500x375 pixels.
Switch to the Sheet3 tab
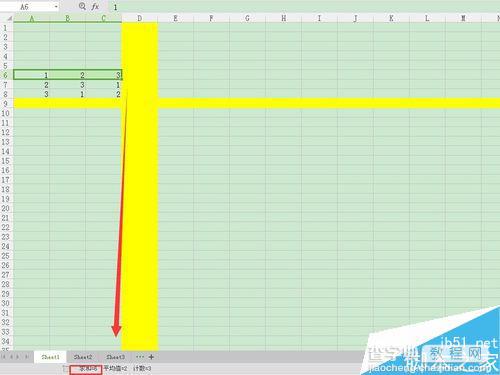[115, 357]
